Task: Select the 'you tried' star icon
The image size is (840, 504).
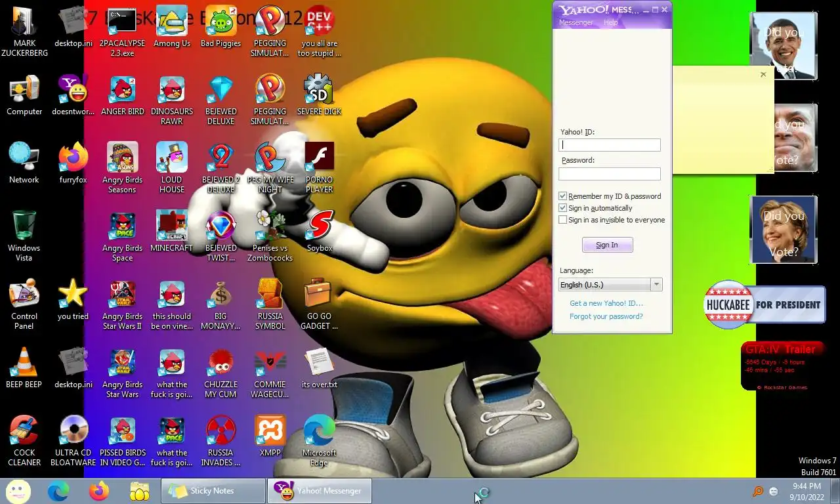Action: coord(73,294)
